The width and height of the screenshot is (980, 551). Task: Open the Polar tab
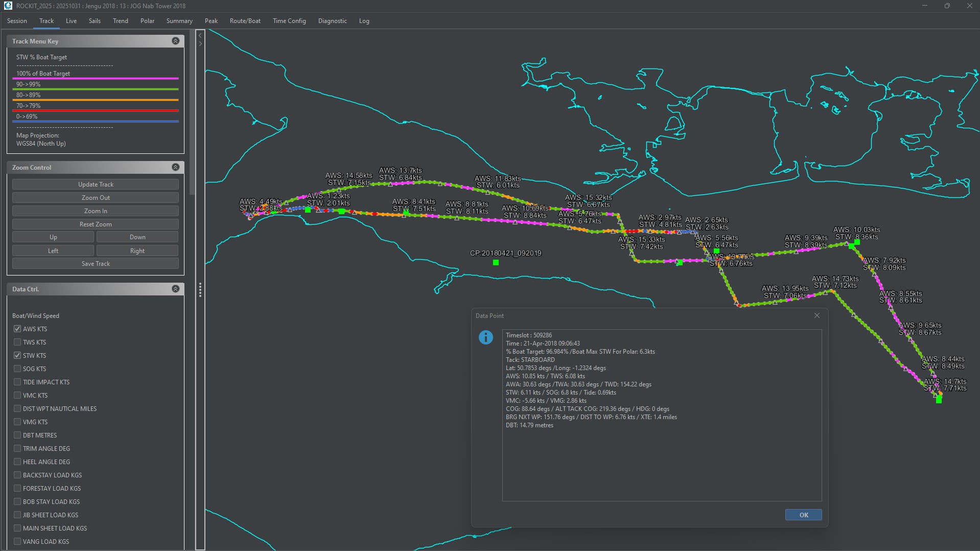[x=147, y=21]
